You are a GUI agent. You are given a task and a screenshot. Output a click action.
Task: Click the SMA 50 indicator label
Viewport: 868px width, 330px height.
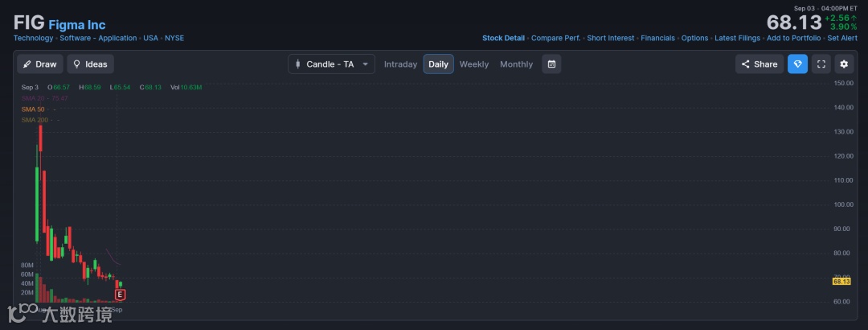coord(33,109)
